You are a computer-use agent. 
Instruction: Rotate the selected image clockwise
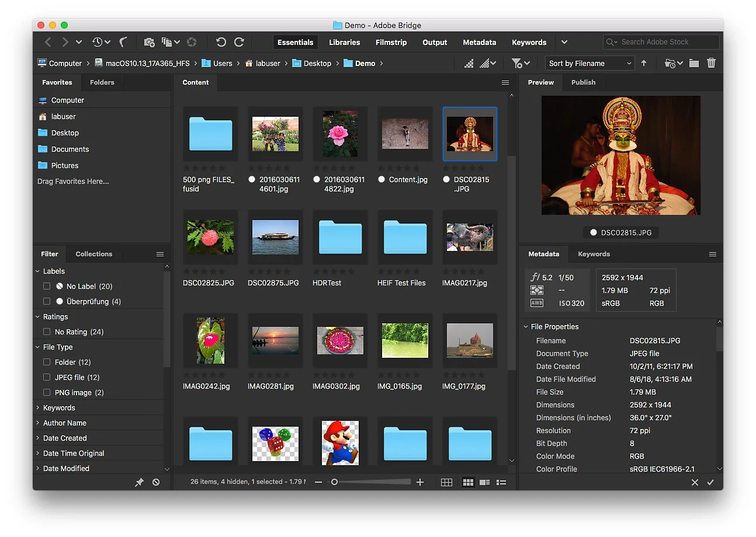239,42
